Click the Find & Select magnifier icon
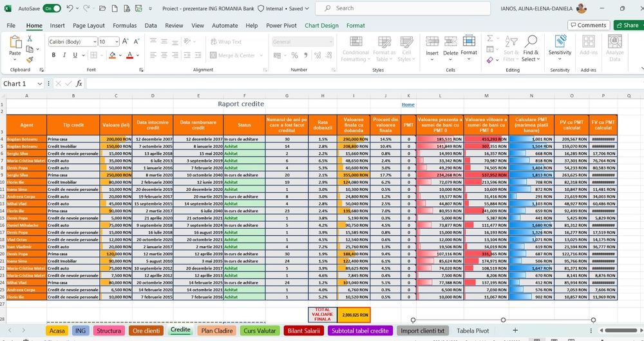 [x=531, y=41]
